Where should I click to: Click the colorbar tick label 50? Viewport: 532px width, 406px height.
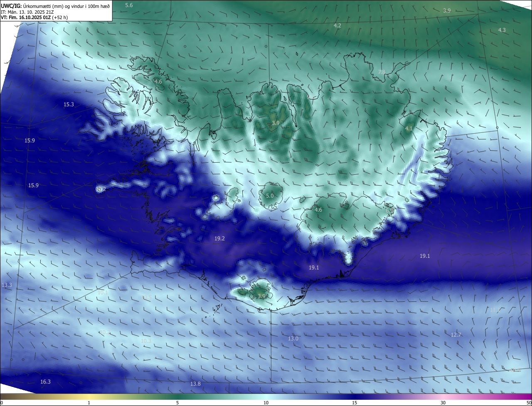529,403
